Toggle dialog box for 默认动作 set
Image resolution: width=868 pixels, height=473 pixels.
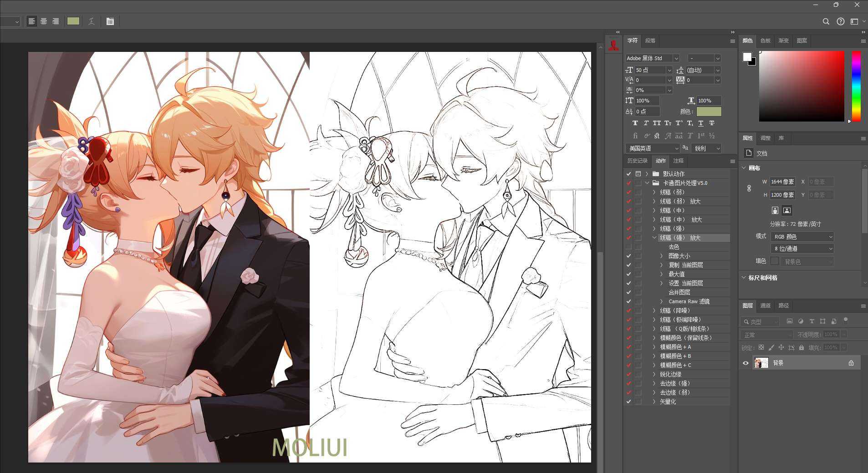(638, 174)
